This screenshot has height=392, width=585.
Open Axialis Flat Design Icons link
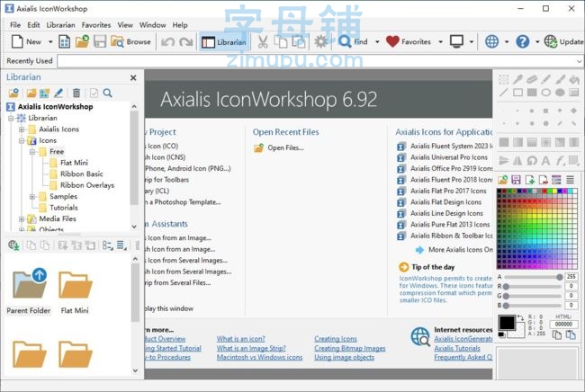pos(445,202)
